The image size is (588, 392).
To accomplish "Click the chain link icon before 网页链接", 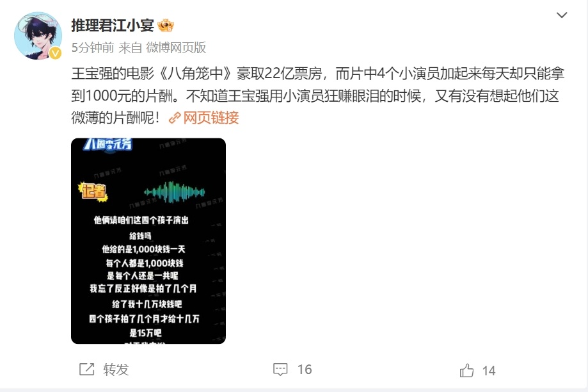I will 175,118.
